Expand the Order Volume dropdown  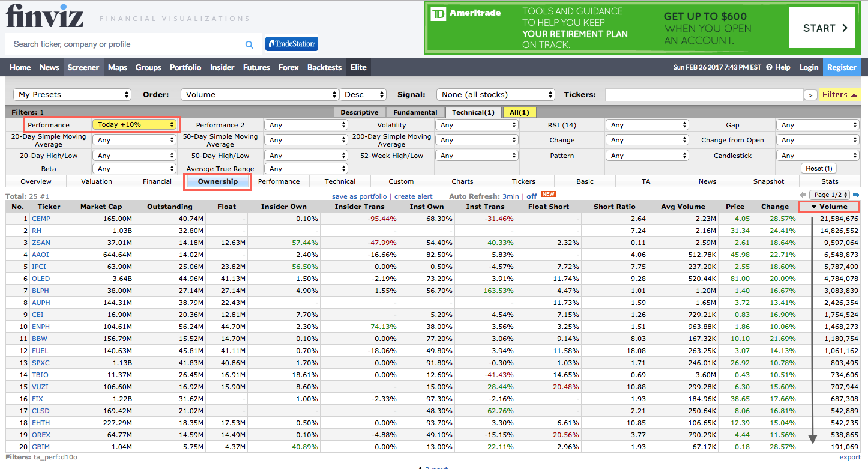259,95
